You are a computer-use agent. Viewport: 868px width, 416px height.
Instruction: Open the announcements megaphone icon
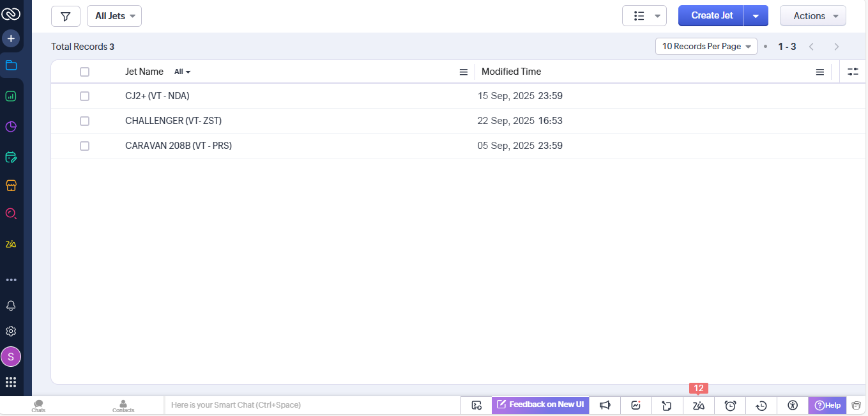(605, 405)
